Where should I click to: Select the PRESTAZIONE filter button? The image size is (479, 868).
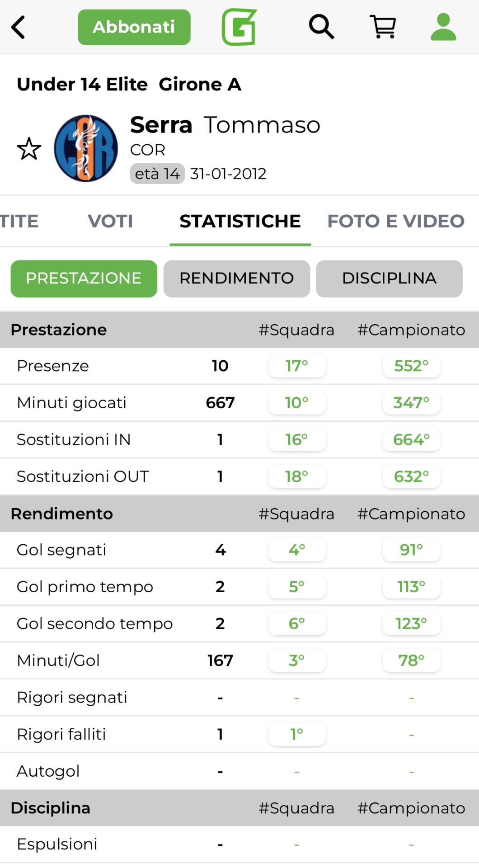[x=84, y=278]
